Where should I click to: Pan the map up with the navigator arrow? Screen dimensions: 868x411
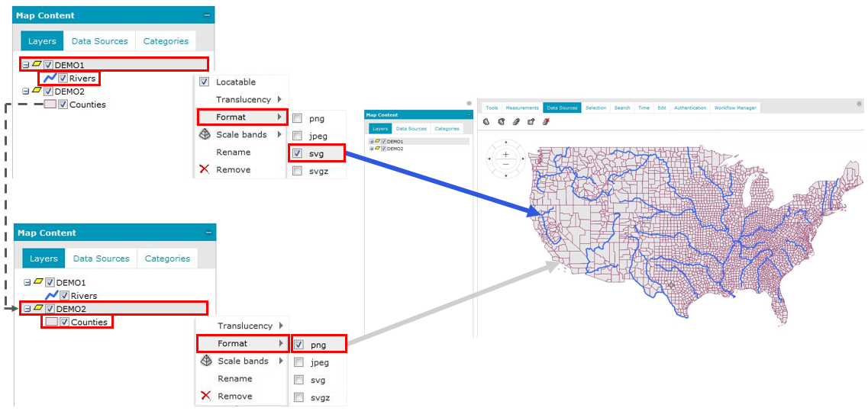click(505, 143)
